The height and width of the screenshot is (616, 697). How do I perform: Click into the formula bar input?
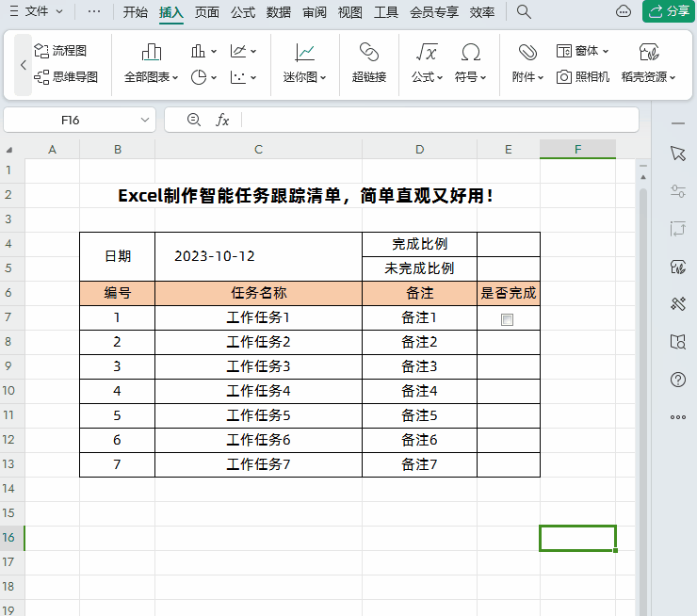[439, 120]
